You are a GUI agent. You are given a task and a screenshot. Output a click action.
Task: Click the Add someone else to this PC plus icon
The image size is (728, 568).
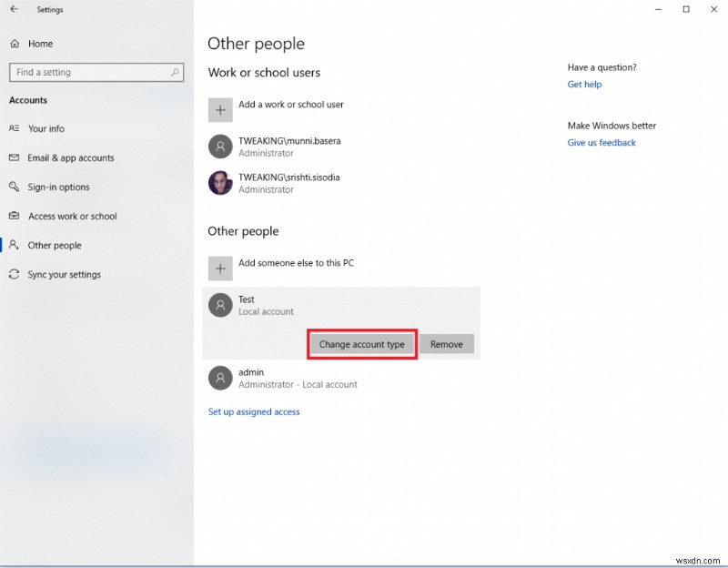point(220,268)
